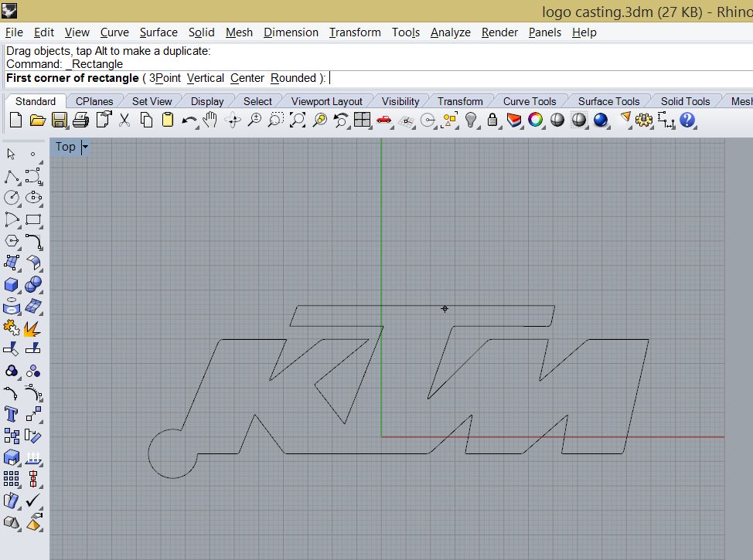Save the model with the floppy disk icon
Screen dimensions: 753x560
[x=59, y=120]
